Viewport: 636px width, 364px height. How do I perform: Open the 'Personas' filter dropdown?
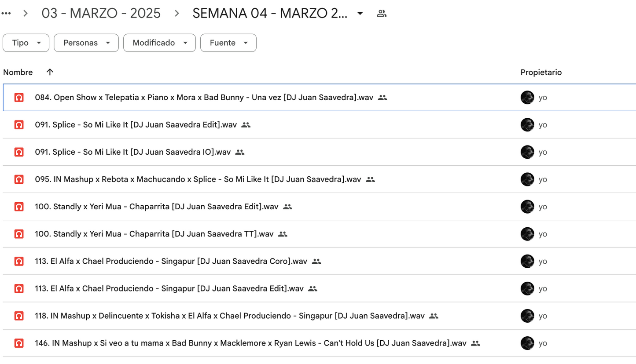click(x=86, y=43)
